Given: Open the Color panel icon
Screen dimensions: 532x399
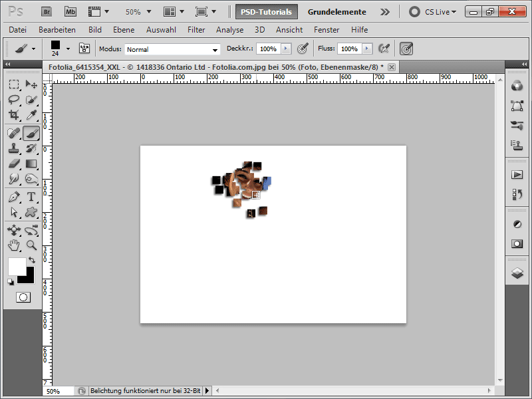Looking at the screenshot, I should pyautogui.click(x=517, y=86).
